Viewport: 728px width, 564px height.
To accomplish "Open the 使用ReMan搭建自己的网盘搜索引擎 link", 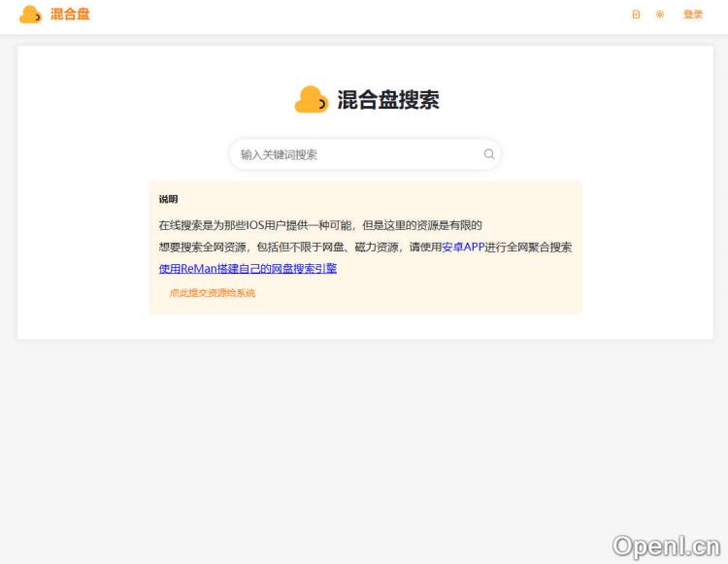I will [248, 269].
